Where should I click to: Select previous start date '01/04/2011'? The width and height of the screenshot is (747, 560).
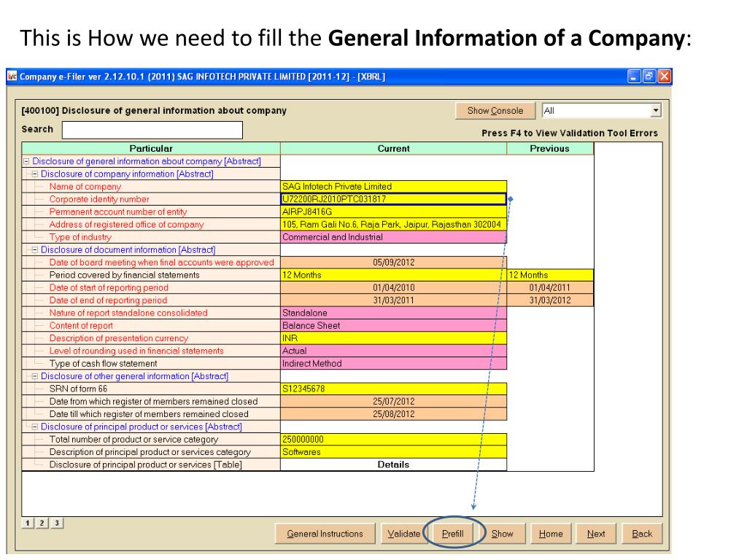coord(550,287)
